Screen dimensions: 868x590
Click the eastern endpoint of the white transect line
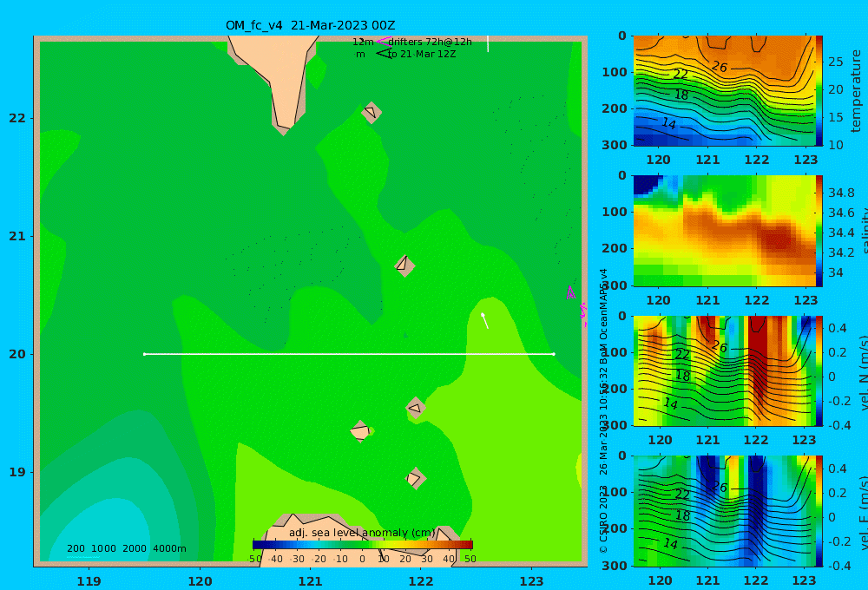point(554,354)
